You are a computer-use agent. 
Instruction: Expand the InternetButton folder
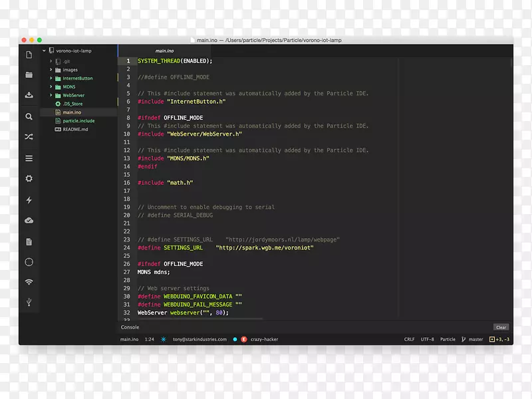pos(51,78)
